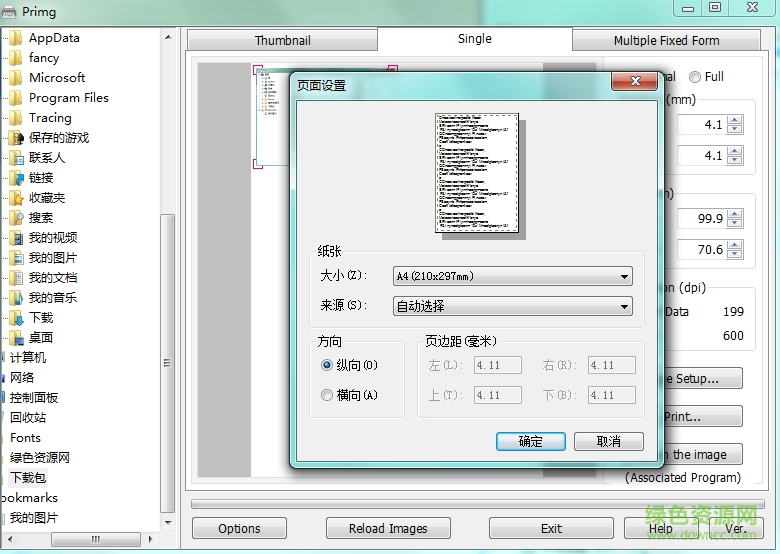Select the 收藏夹 favorites folder icon
Screen dimensions: 780x554
tap(16, 198)
